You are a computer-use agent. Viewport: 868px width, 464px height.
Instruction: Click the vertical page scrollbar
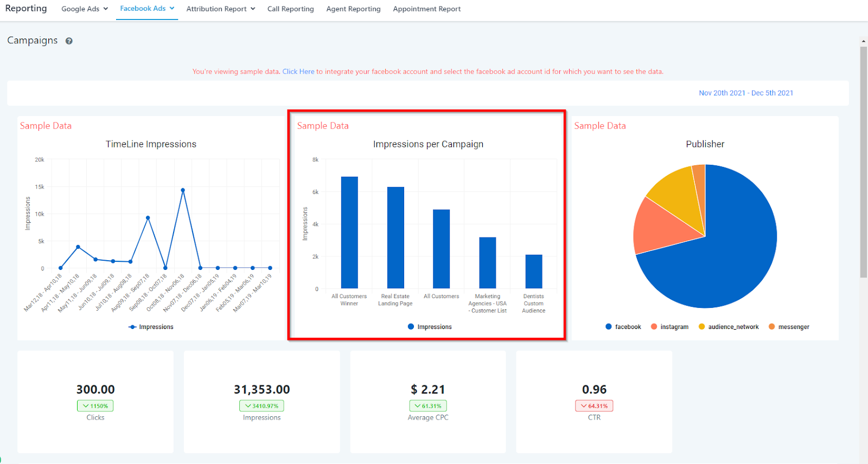pyautogui.click(x=863, y=163)
